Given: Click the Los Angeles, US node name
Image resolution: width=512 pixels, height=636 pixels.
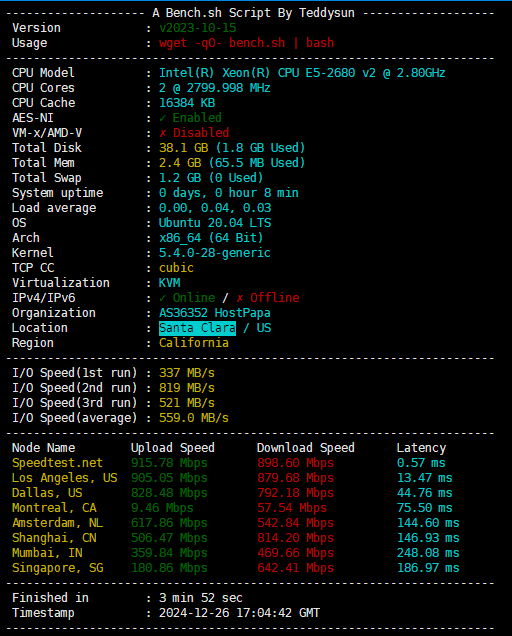Looking at the screenshot, I should click(x=65, y=478).
